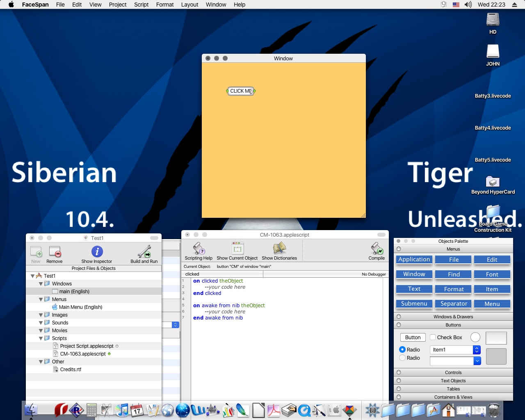Open the Home folder in the dock
The image size is (525, 420).
448,410
